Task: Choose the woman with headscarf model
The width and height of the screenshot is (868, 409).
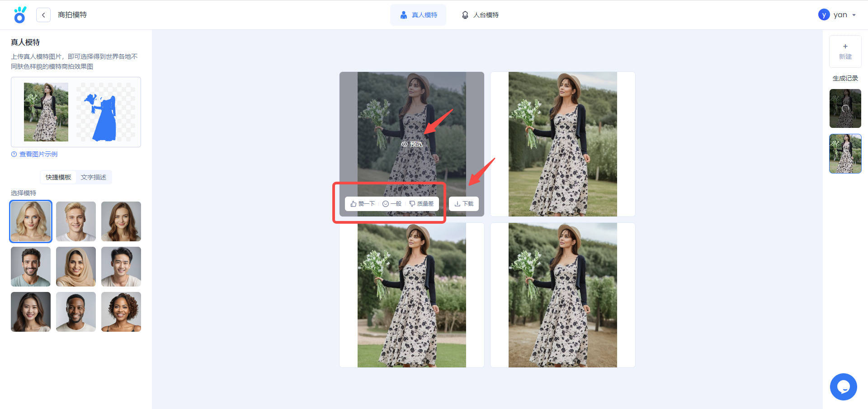Action: pos(76,267)
